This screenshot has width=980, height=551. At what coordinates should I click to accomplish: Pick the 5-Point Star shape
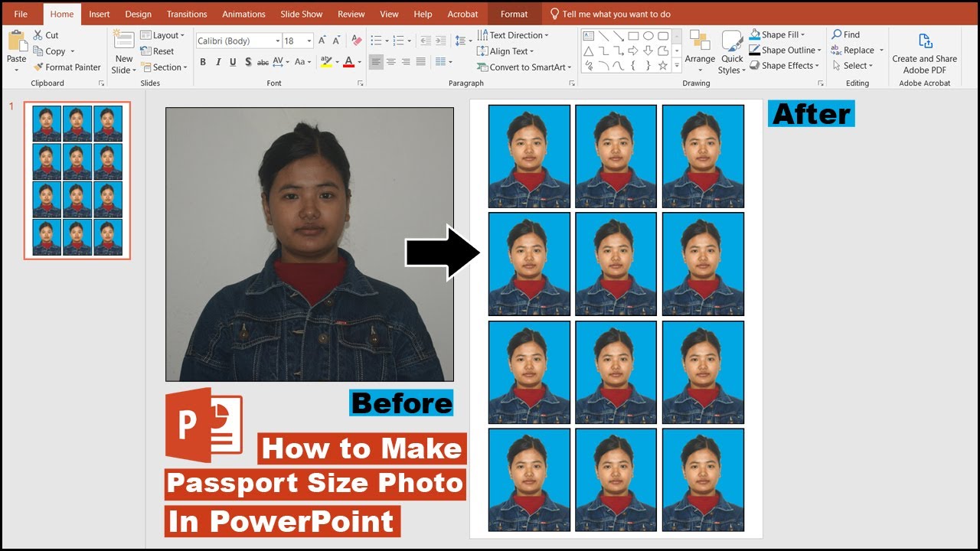click(663, 67)
